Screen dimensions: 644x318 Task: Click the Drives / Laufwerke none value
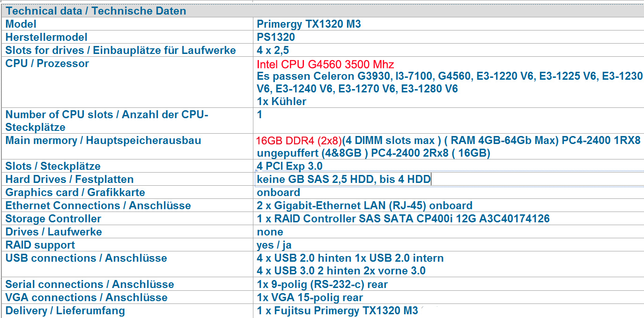[x=270, y=232]
